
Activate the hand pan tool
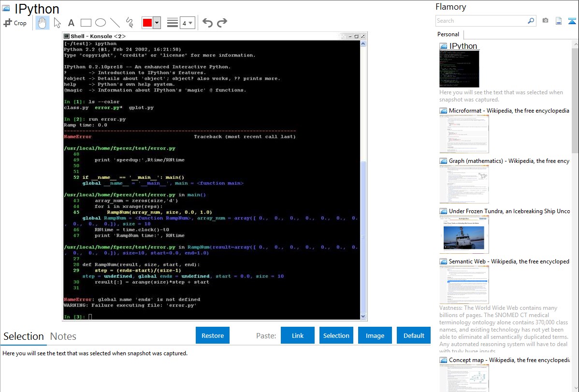pos(43,23)
